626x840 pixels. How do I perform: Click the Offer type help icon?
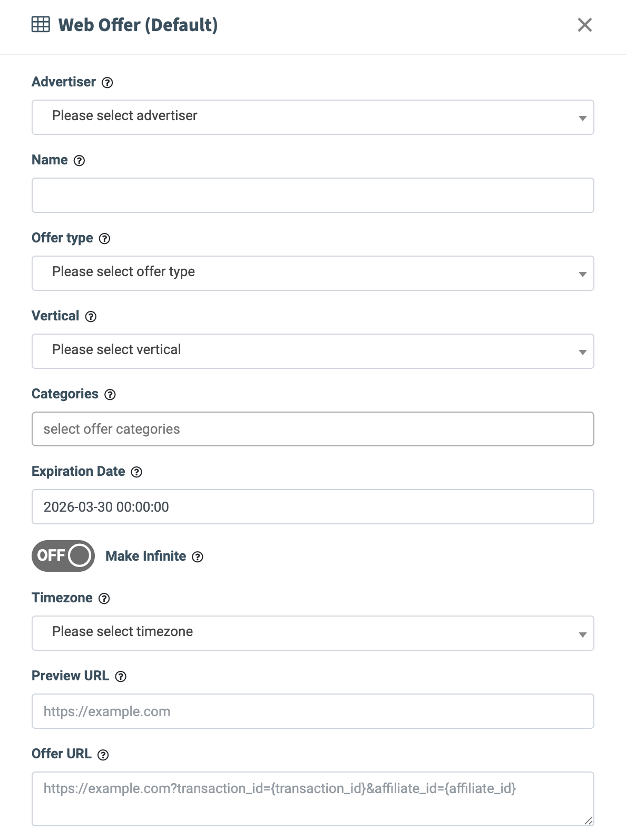pos(105,239)
